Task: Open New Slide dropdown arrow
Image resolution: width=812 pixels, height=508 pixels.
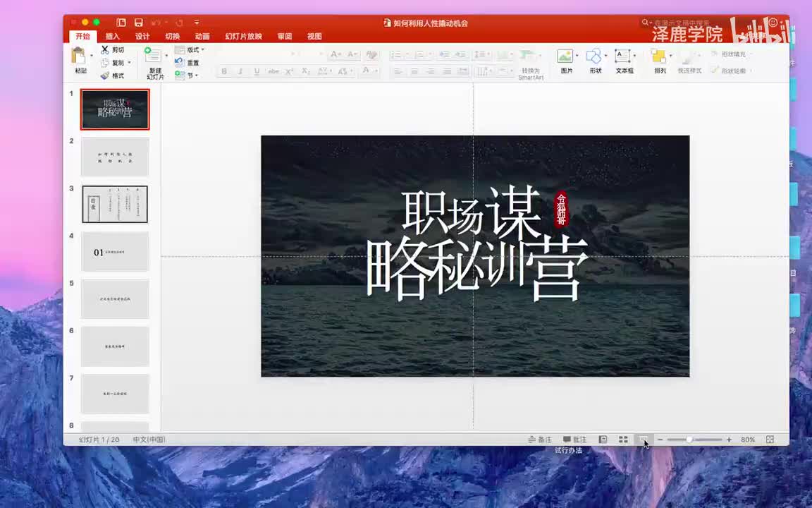Action: pyautogui.click(x=166, y=56)
